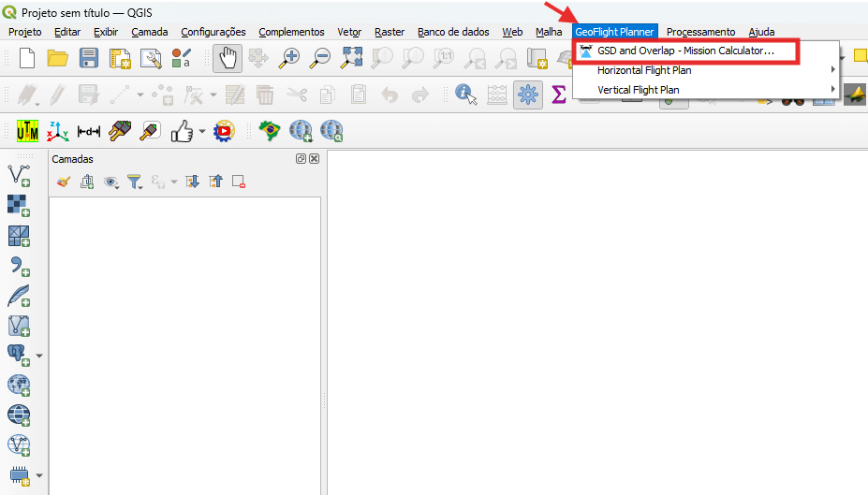This screenshot has height=495, width=868.
Task: Create a new blank project
Action: [27, 58]
